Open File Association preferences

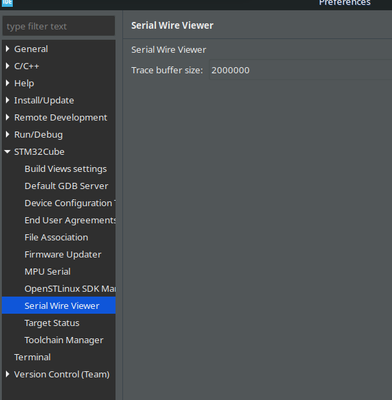click(x=56, y=237)
